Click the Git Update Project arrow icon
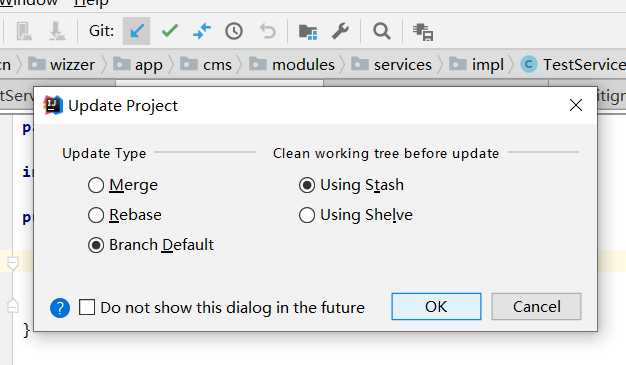 (137, 31)
